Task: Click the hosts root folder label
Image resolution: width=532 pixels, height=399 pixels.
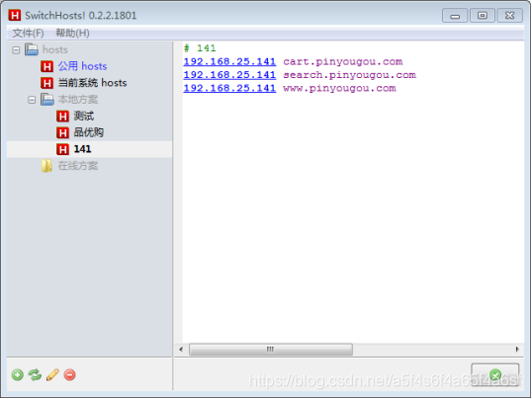Action: (55, 49)
